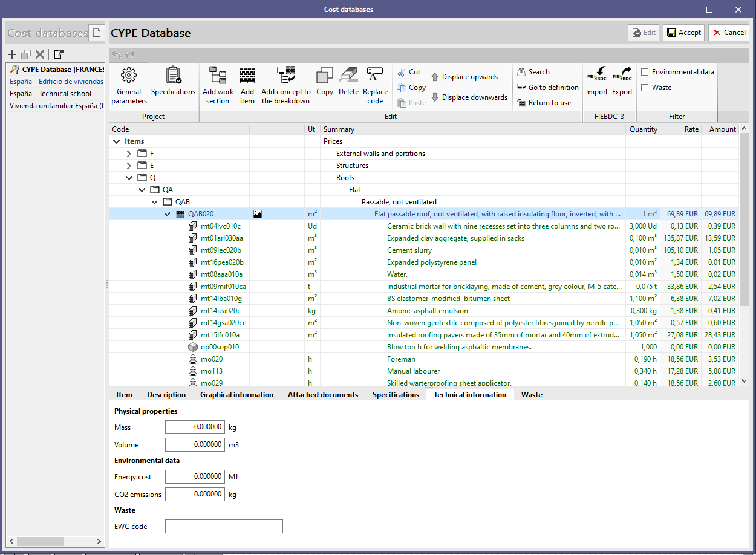Open the Attached documents tab
Image resolution: width=756 pixels, height=555 pixels.
pyautogui.click(x=323, y=395)
